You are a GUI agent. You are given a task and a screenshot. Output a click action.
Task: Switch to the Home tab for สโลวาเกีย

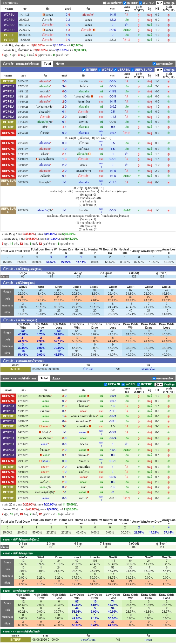[x=60, y=64]
